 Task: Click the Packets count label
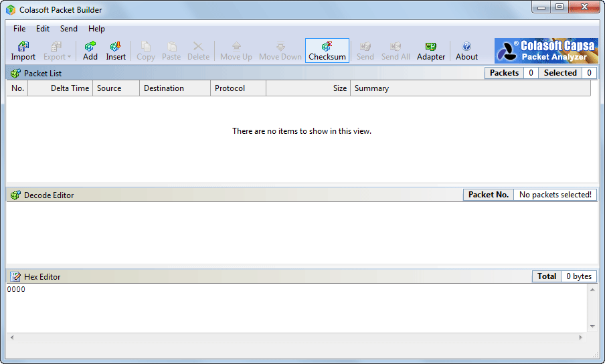[505, 73]
